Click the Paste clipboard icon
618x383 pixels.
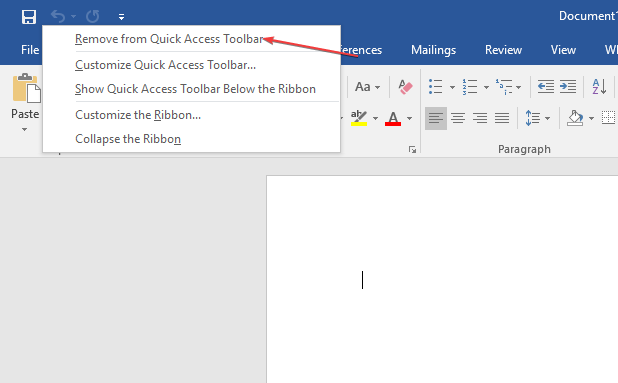(26, 88)
